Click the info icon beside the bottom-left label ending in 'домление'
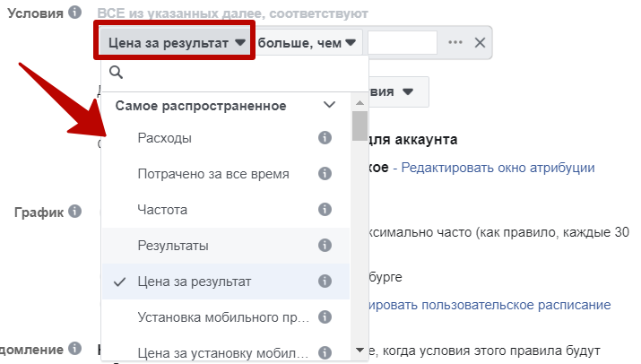Image resolution: width=641 pixels, height=364 pixels. (74, 349)
